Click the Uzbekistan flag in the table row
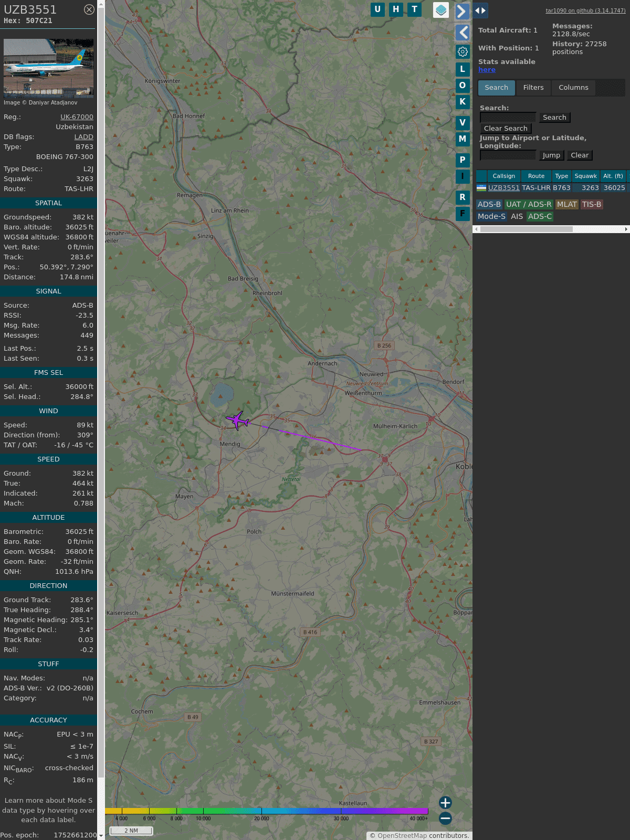Screen dimensions: 630x840 [481, 188]
